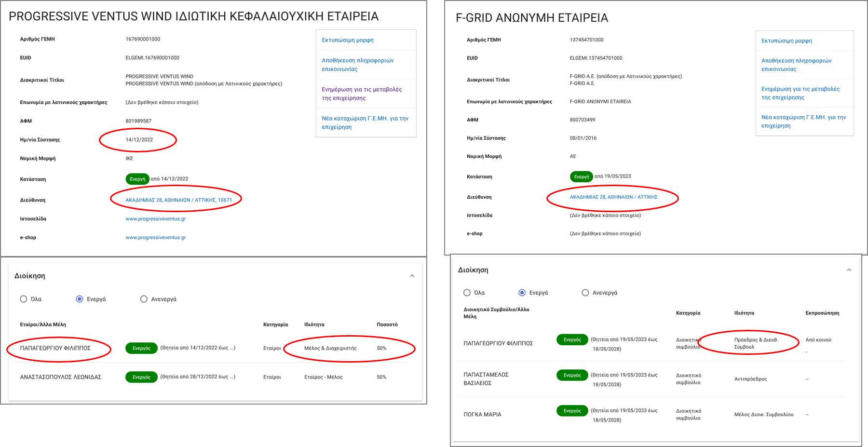
Task: Click role Εταίρος - Μέλος
Action: click(x=323, y=377)
